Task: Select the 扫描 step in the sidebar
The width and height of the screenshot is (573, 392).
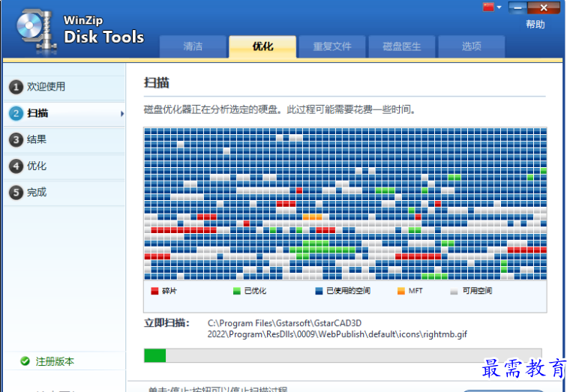Action: (64, 114)
